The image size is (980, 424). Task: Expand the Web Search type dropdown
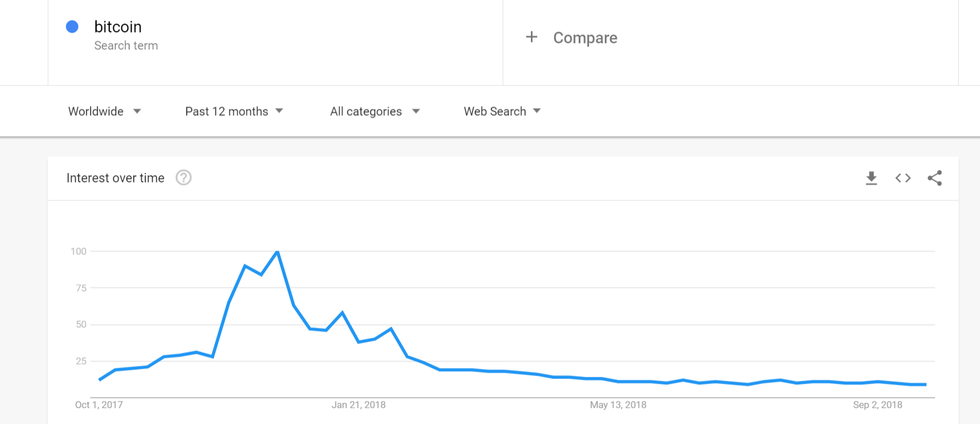point(502,111)
